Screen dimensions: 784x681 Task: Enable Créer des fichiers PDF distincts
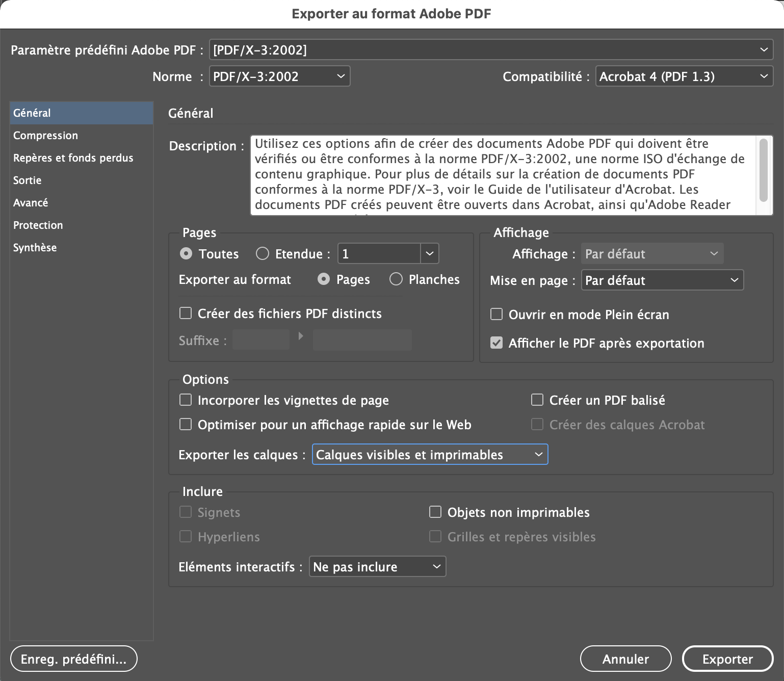pyautogui.click(x=186, y=313)
